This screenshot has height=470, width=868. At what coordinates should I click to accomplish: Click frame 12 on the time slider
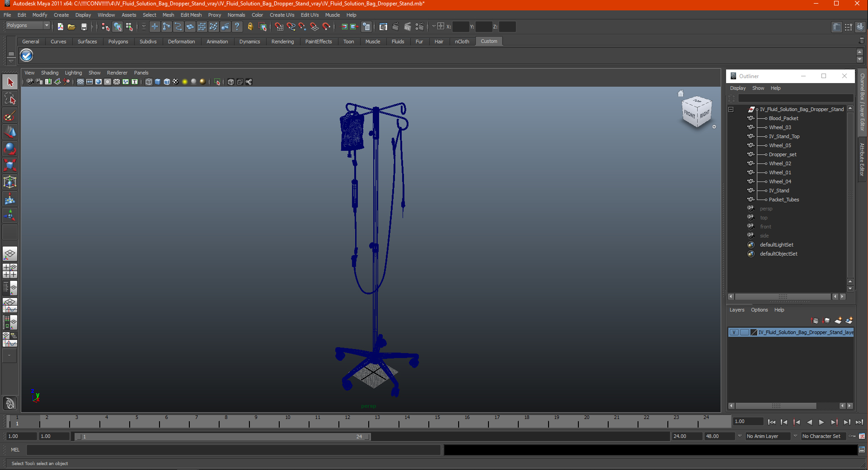347,422
